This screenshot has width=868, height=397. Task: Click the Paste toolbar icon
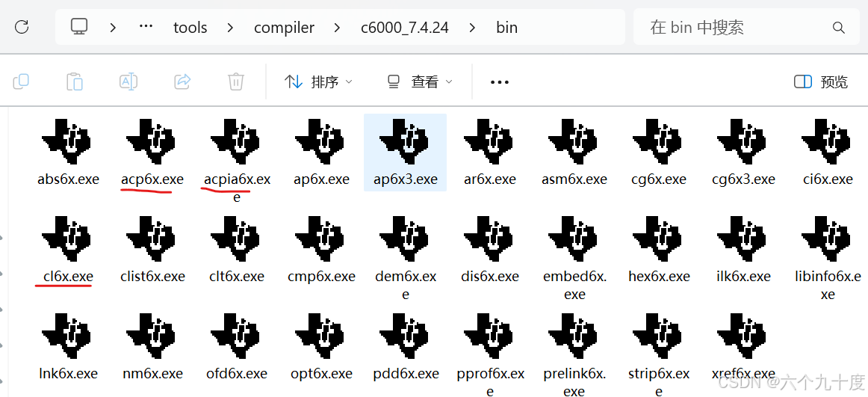(74, 81)
